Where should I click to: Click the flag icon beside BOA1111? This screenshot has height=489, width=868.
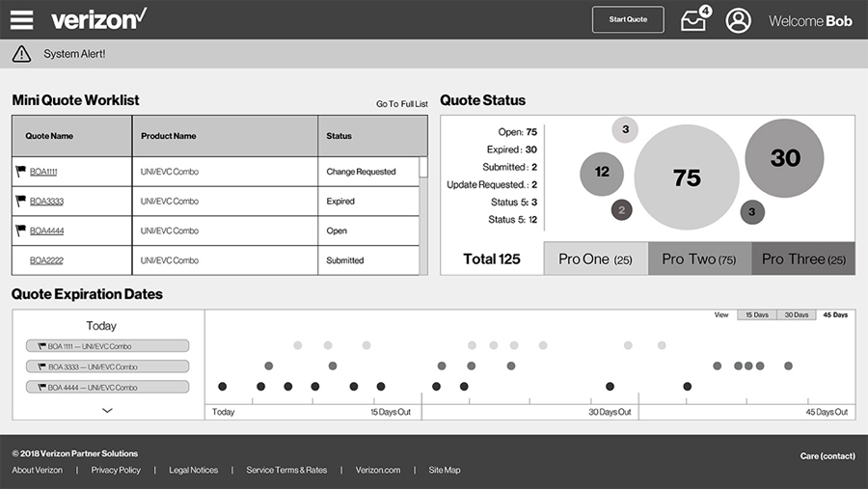[x=21, y=171]
